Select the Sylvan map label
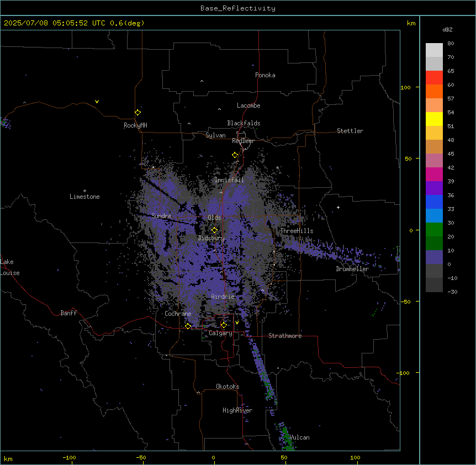The image size is (476, 465). click(215, 135)
